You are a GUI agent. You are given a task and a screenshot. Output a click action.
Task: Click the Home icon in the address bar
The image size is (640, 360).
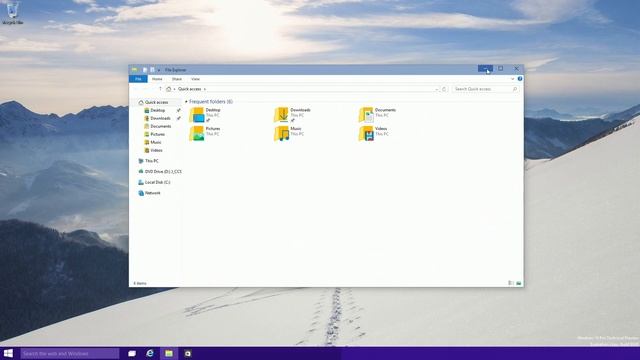pyautogui.click(x=169, y=89)
